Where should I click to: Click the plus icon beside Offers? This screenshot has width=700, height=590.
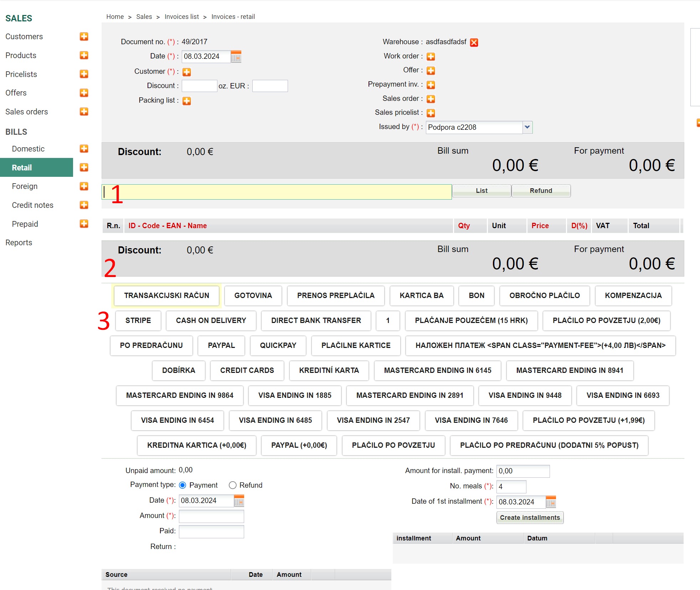[84, 93]
